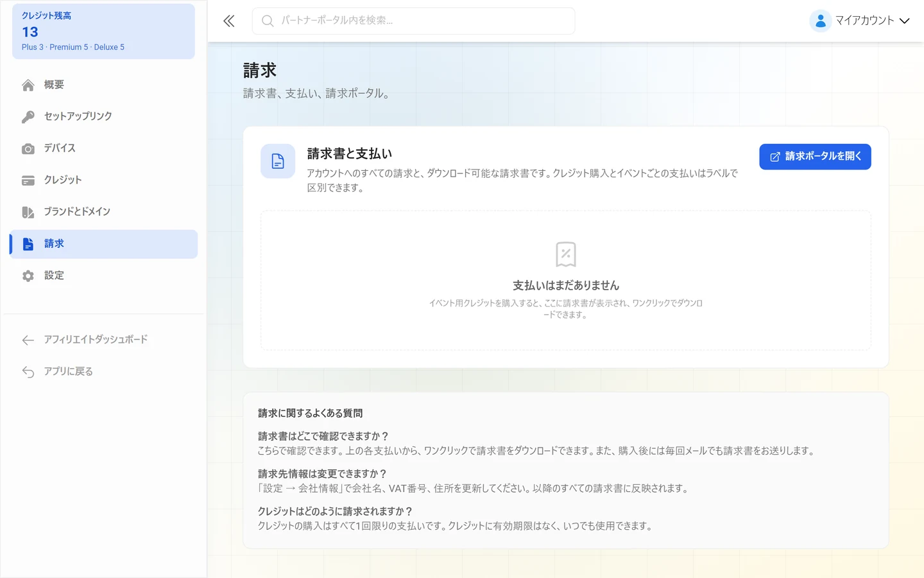Open the クレジット menu item
The image size is (924, 578).
click(x=103, y=180)
